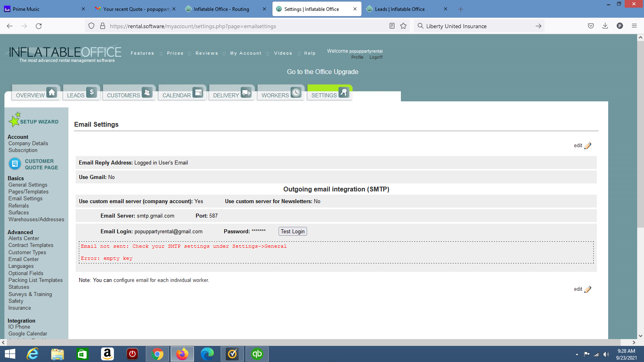Toggle reader view in address bar
Image resolution: width=644 pixels, height=362 pixels.
[x=392, y=26]
